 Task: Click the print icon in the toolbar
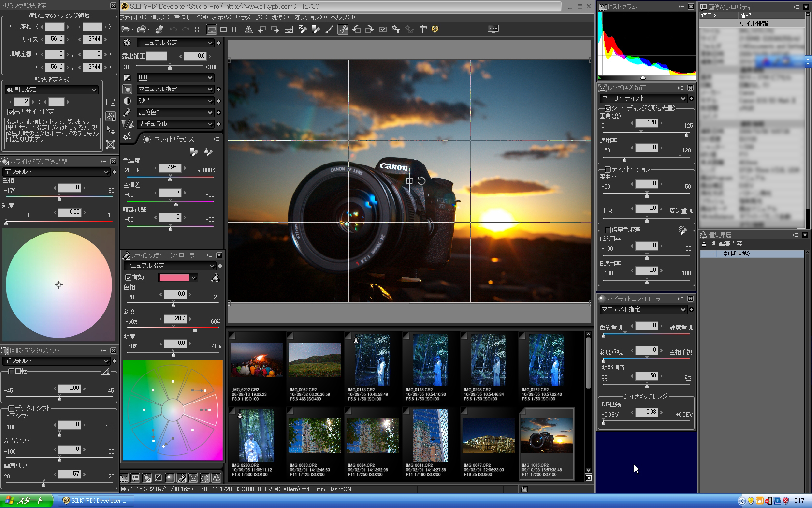pos(159,30)
